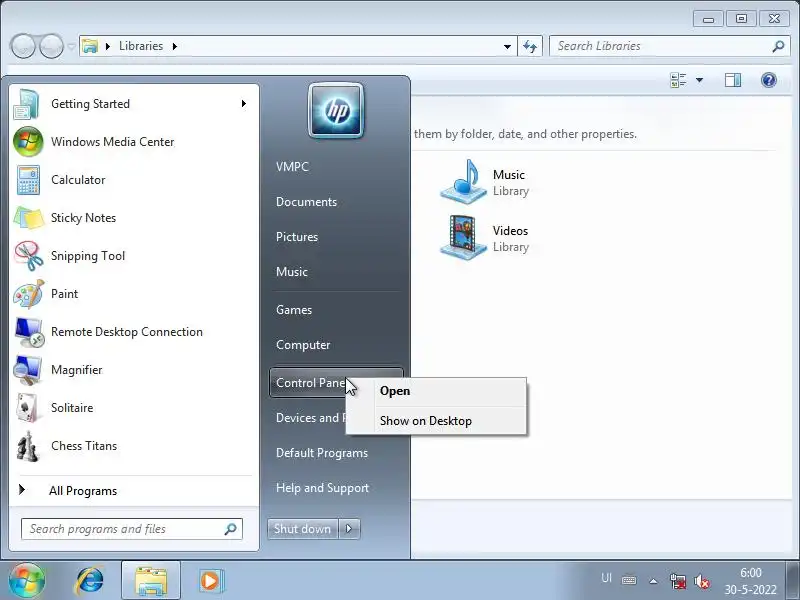This screenshot has height=600, width=800.
Task: Launch the Paint palette icon
Action: pyautogui.click(x=28, y=294)
